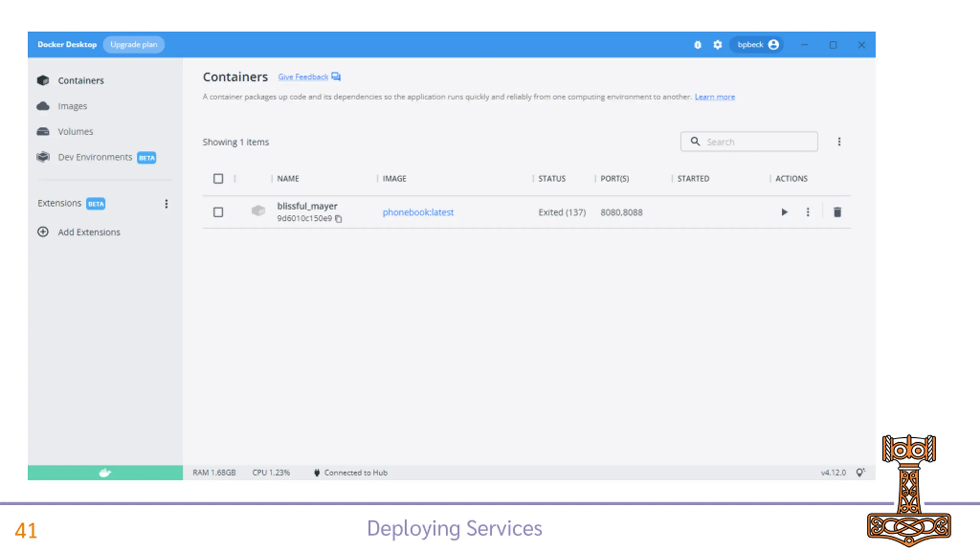Open Dev Environments in sidebar
This screenshot has width=980, height=551.
95,157
